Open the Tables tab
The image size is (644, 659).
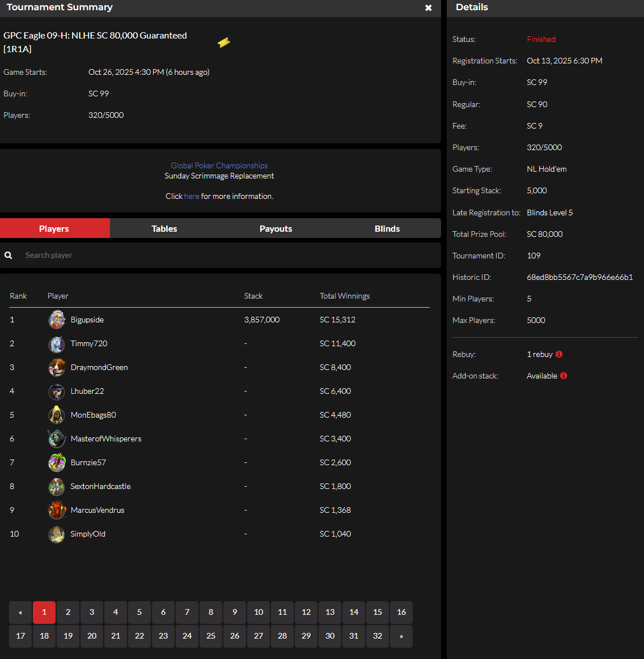tap(164, 228)
